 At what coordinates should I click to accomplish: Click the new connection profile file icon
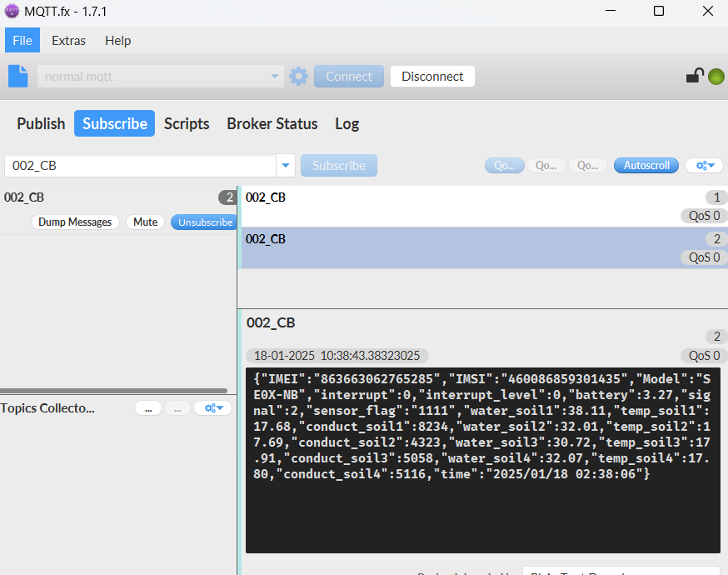click(18, 76)
